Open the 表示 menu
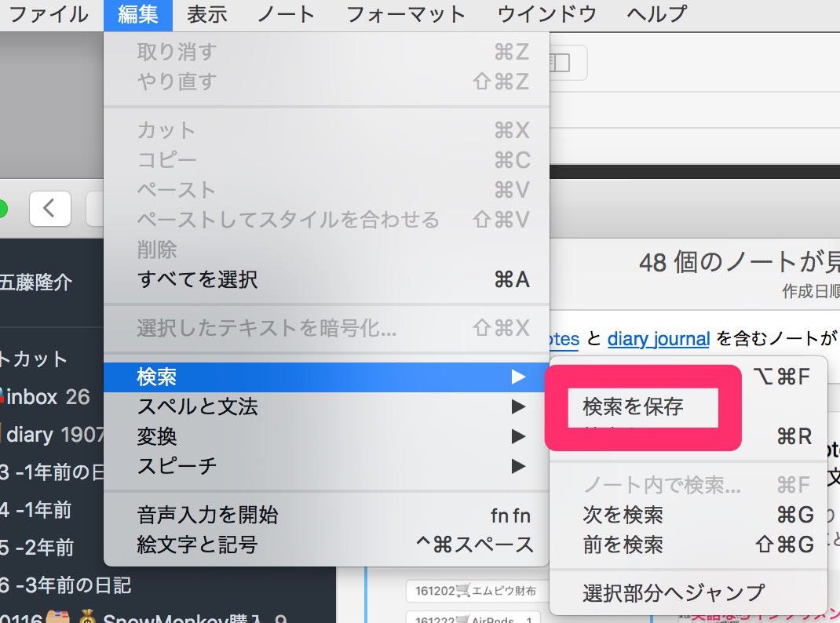840x623 pixels. tap(206, 14)
